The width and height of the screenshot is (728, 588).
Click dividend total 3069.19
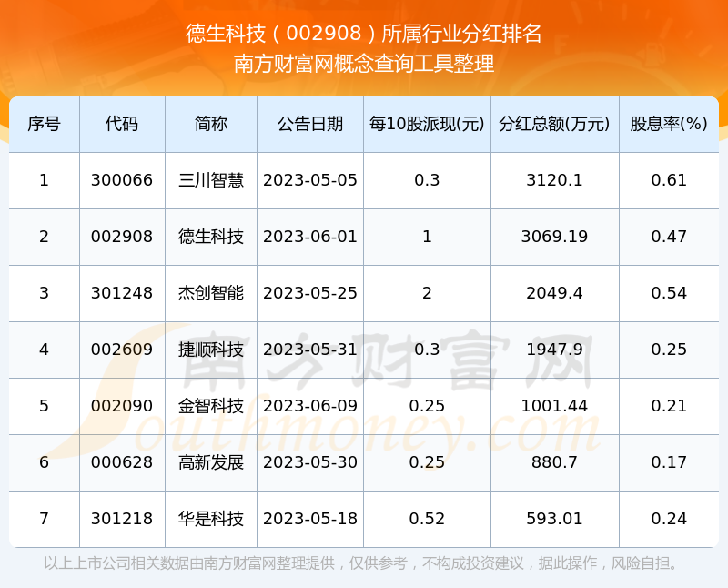[554, 237]
